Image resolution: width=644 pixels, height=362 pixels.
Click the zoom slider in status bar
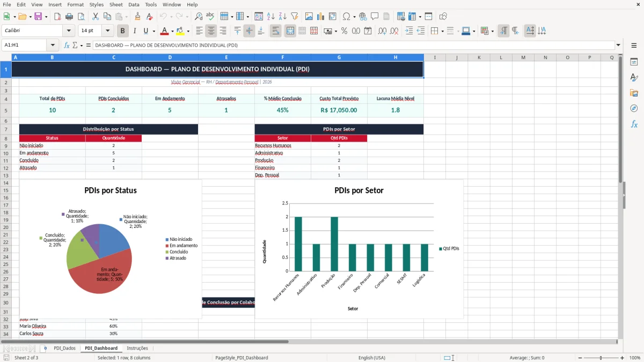[601, 358]
